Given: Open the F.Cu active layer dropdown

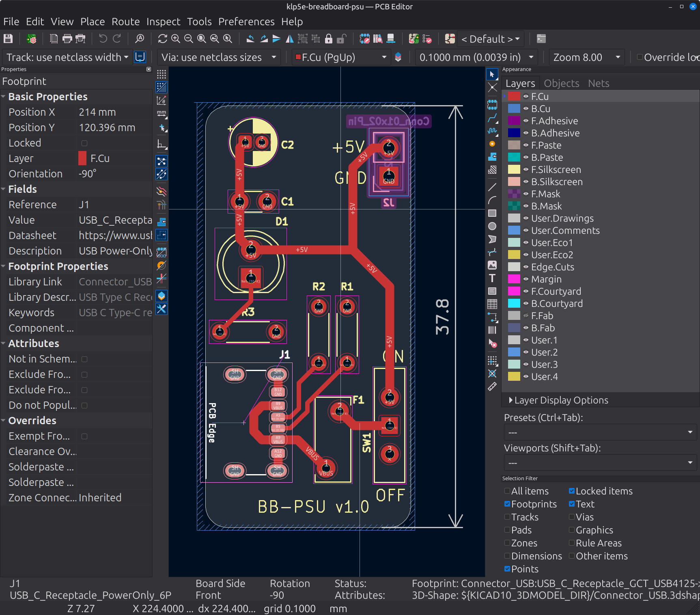Looking at the screenshot, I should (341, 57).
